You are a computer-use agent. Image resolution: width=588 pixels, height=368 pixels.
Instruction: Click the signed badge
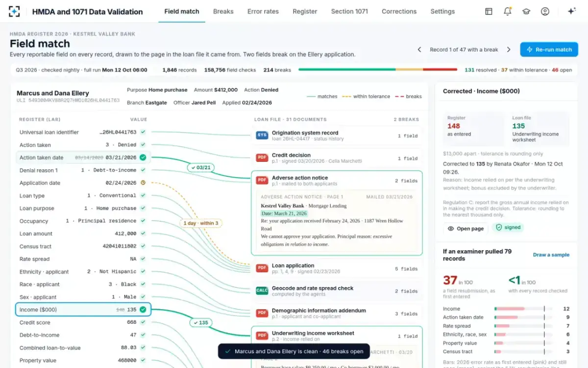508,228
